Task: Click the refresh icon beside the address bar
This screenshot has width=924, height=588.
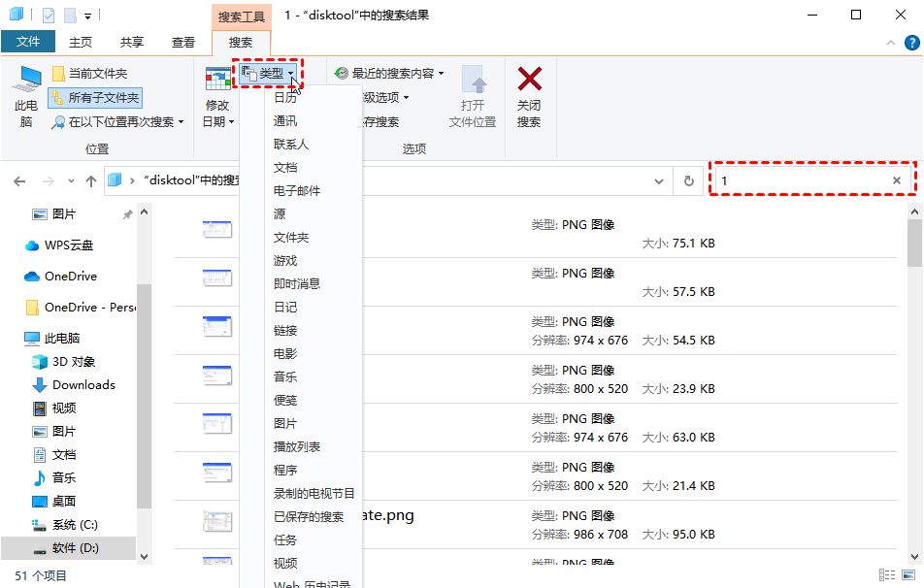Action: [x=689, y=180]
